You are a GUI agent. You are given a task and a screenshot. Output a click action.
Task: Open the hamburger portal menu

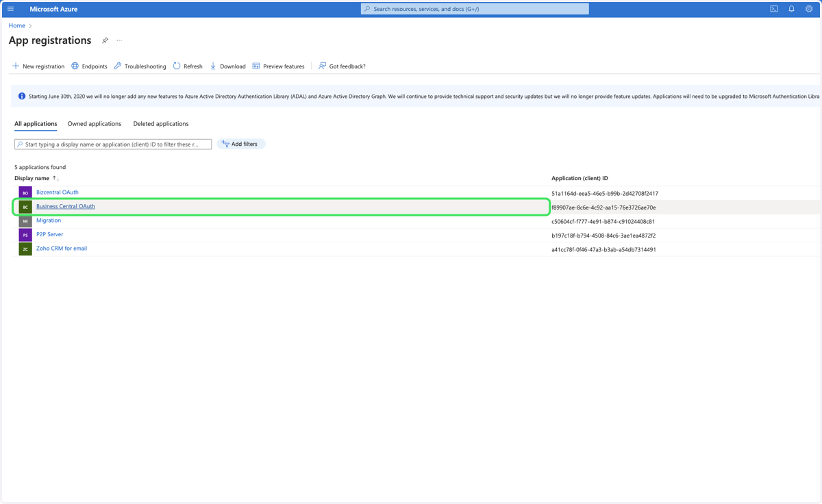(10, 9)
